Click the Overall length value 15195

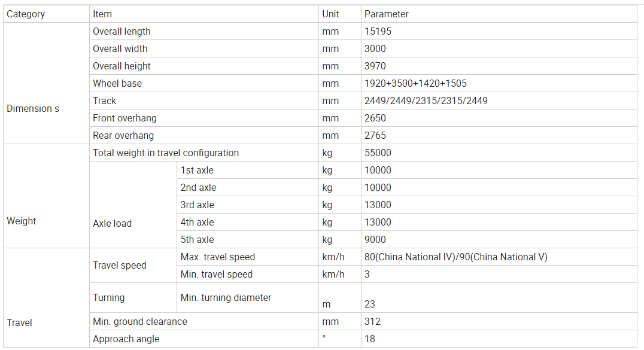tap(378, 31)
